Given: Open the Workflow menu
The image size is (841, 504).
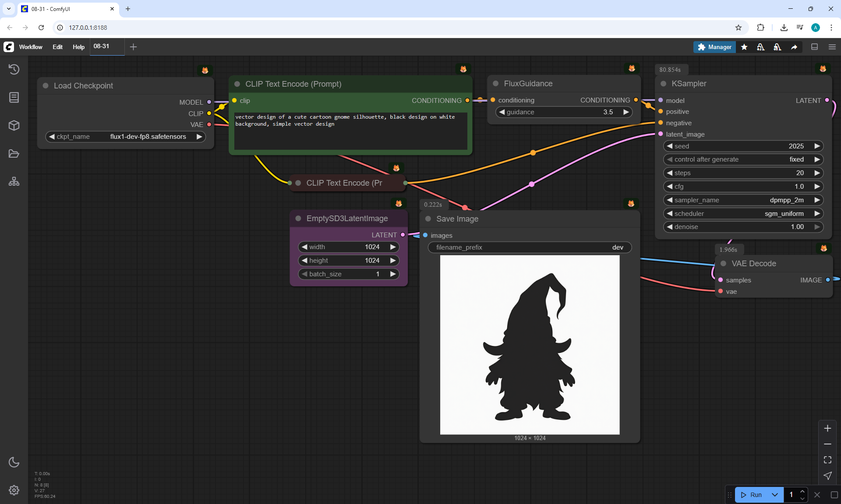Looking at the screenshot, I should click(31, 47).
